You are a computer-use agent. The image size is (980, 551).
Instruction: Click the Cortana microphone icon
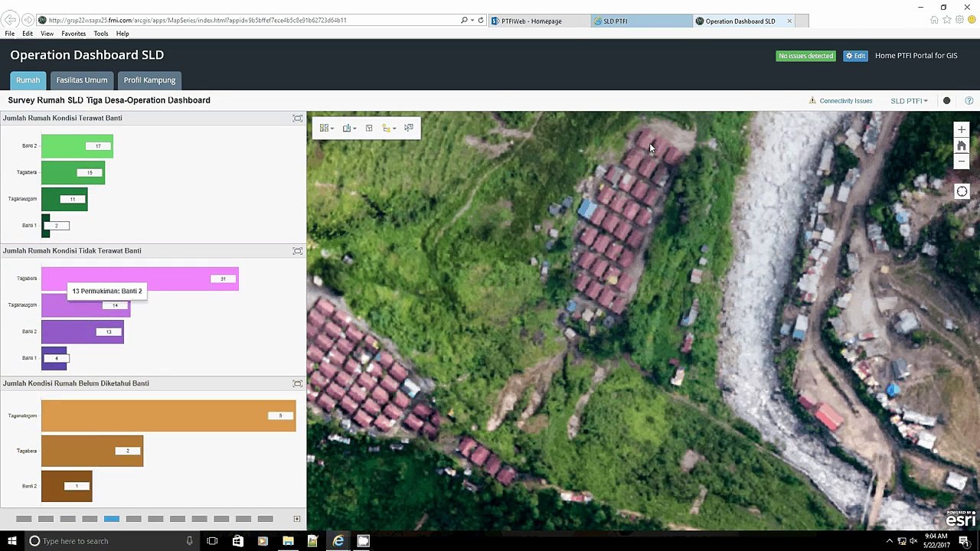[189, 541]
